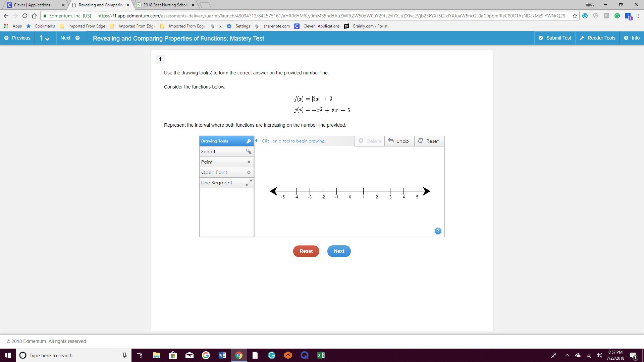
Task: Click the blue help question mark icon
Action: coord(438,231)
